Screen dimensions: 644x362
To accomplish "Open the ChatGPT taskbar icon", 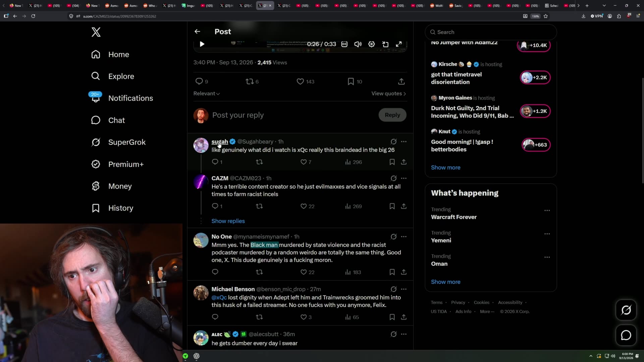I will click(197, 356).
